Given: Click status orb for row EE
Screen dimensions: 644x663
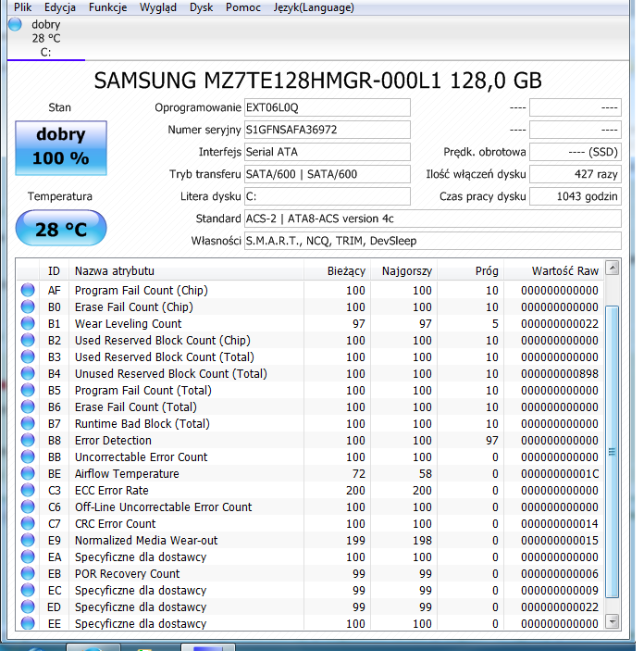Looking at the screenshot, I should point(28,623).
